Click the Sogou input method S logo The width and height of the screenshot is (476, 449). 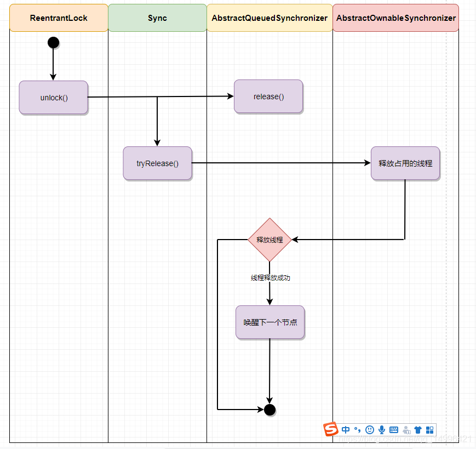[331, 429]
